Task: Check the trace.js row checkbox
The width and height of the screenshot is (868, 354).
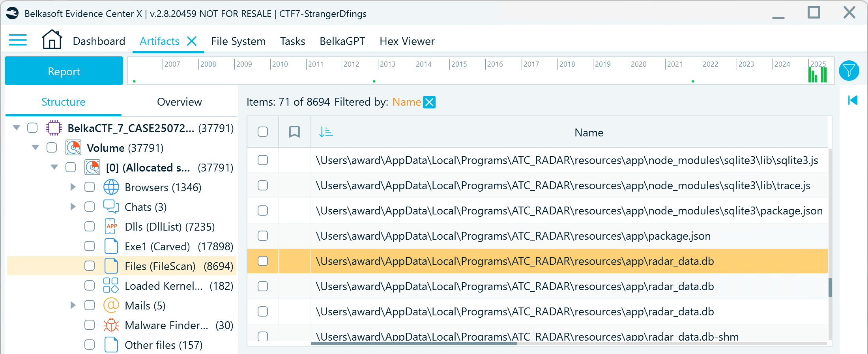Action: 263,185
